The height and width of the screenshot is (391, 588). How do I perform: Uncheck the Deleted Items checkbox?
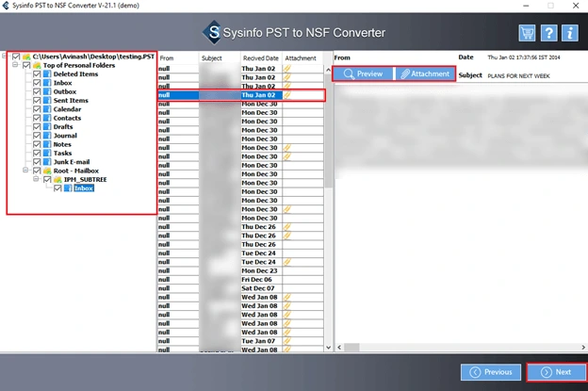37,74
